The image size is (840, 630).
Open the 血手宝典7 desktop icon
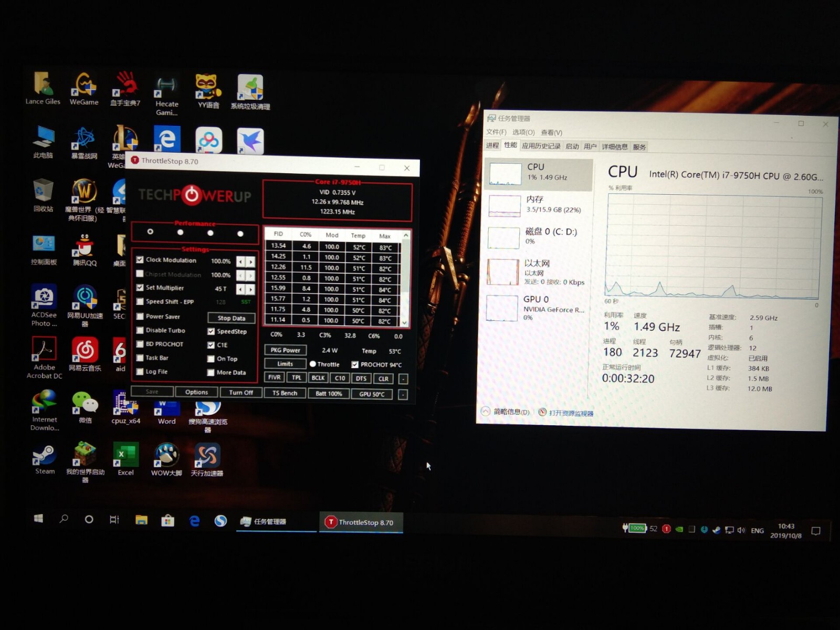125,89
